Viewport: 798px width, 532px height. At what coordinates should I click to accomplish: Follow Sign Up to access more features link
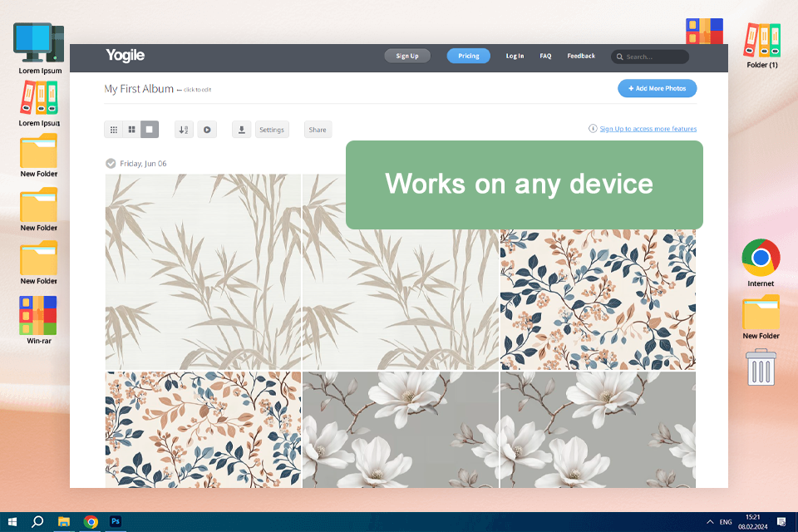coord(648,129)
